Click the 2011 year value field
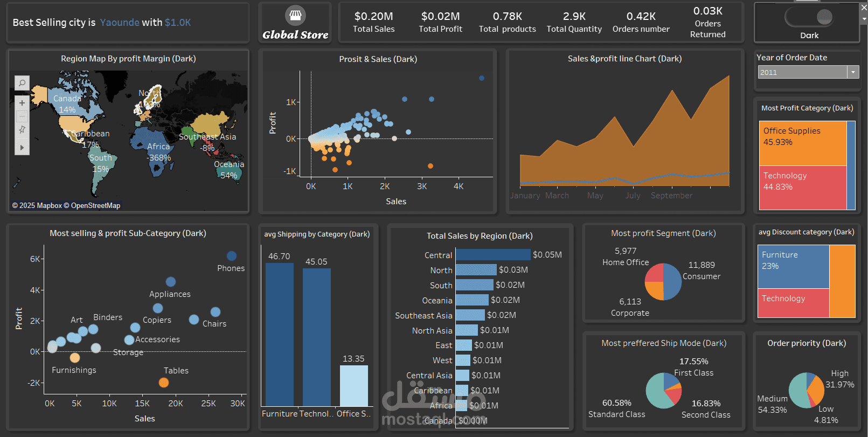This screenshot has height=437, width=868. pos(802,72)
